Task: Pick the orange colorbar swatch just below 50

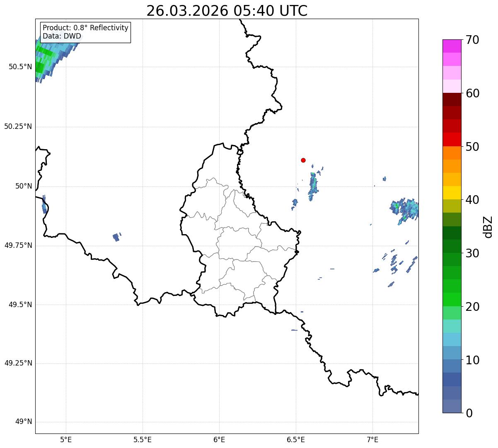Action: tap(452, 153)
